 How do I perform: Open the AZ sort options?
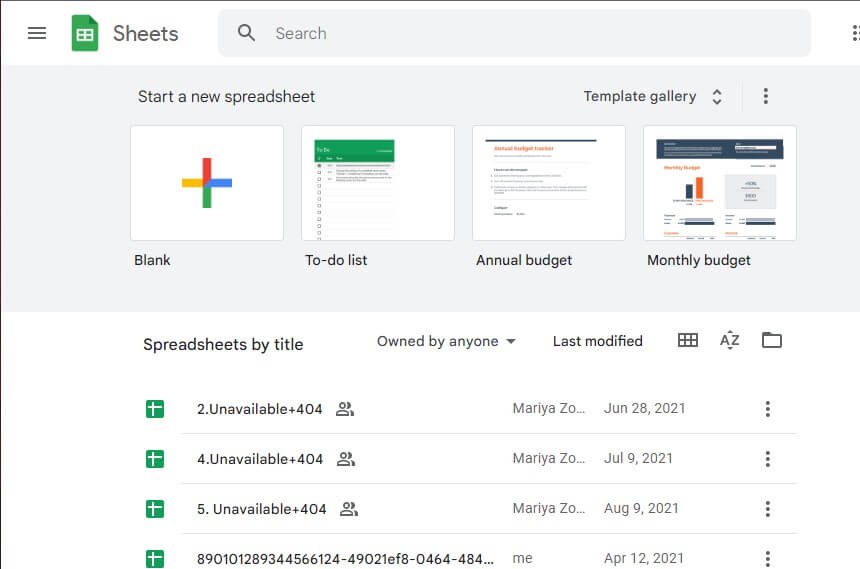729,341
